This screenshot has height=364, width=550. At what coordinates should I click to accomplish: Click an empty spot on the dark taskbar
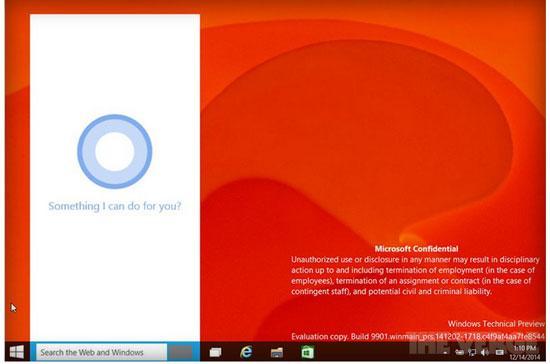click(x=368, y=352)
